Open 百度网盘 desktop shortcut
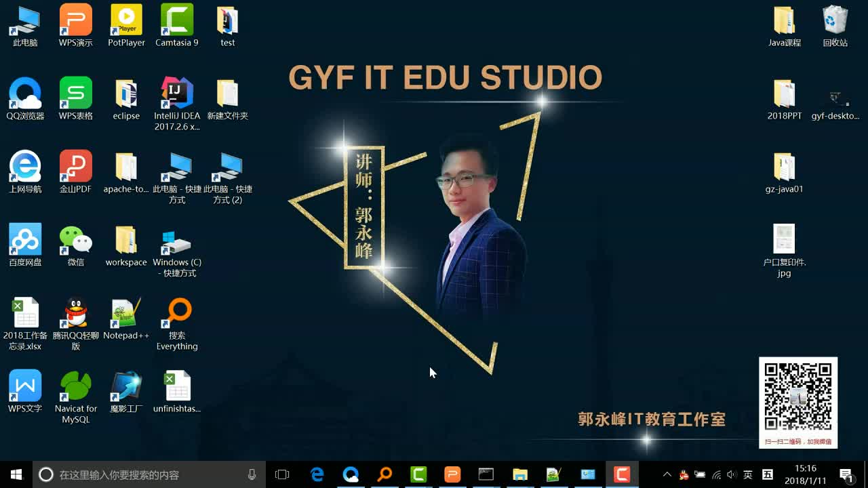Viewport: 868px width, 488px height. [x=25, y=245]
